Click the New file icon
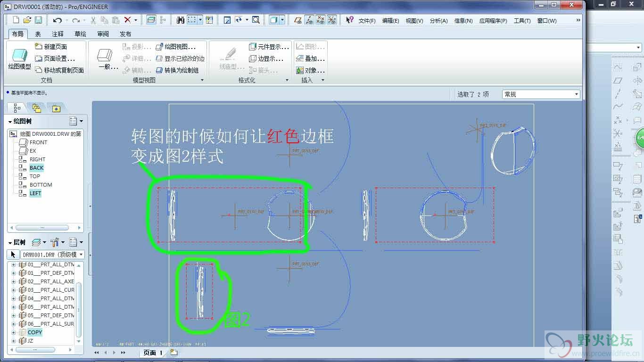 [16, 20]
